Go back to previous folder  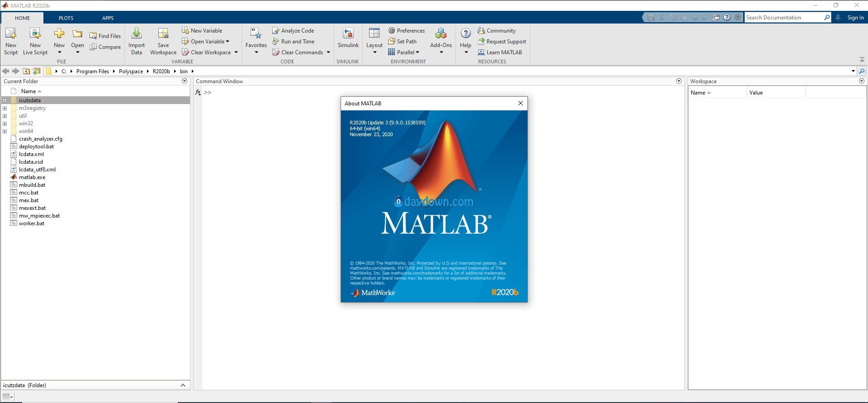[6, 71]
